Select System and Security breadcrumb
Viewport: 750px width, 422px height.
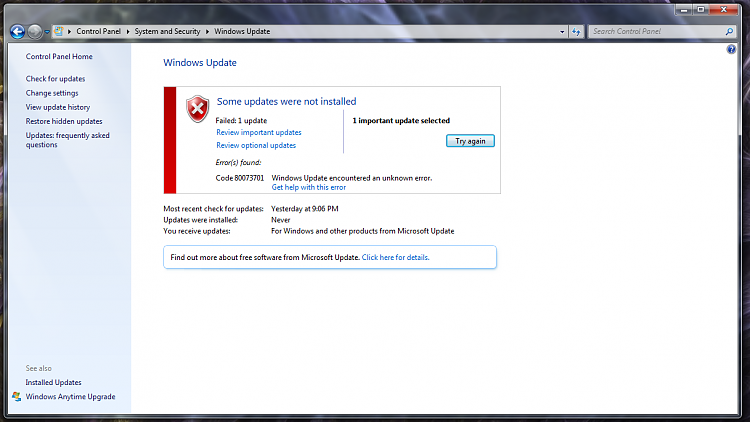pos(167,32)
